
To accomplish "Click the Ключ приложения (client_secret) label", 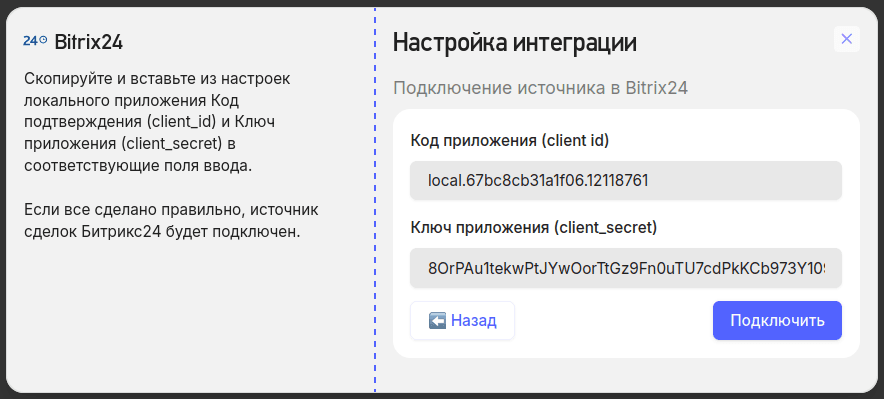I will (533, 228).
